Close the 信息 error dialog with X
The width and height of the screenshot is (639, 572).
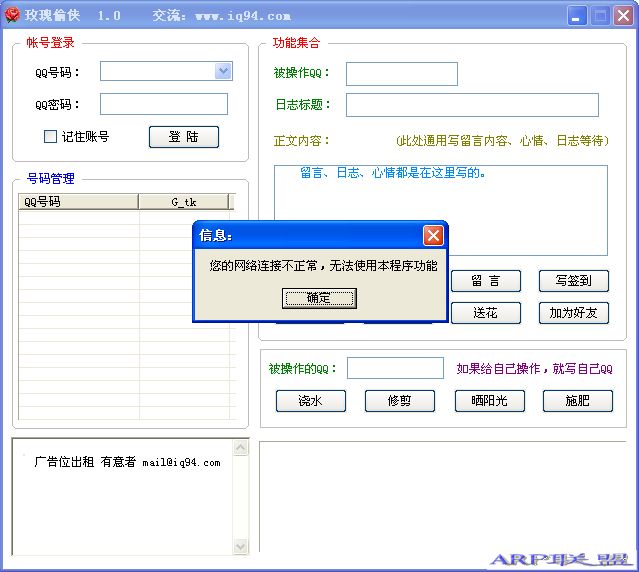click(433, 235)
